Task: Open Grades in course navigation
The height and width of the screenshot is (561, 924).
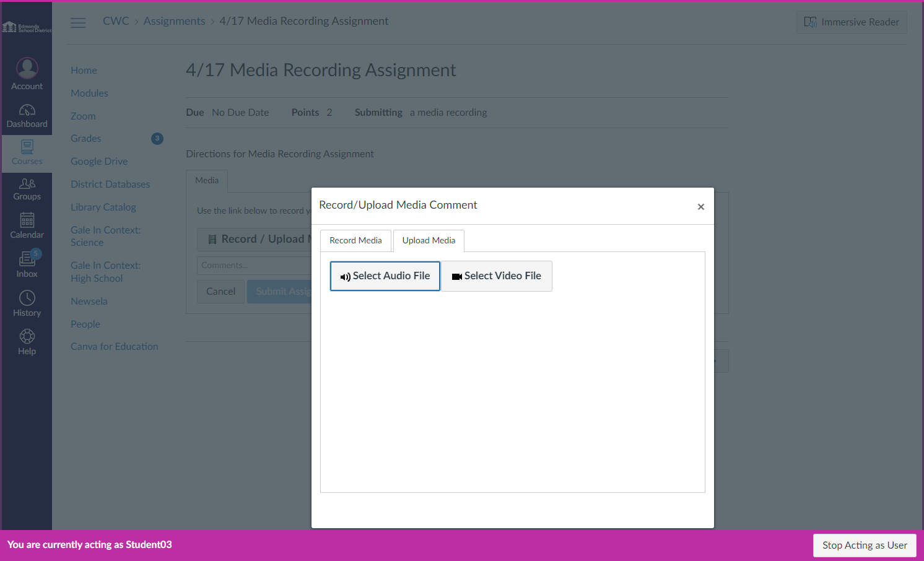Action: [85, 139]
